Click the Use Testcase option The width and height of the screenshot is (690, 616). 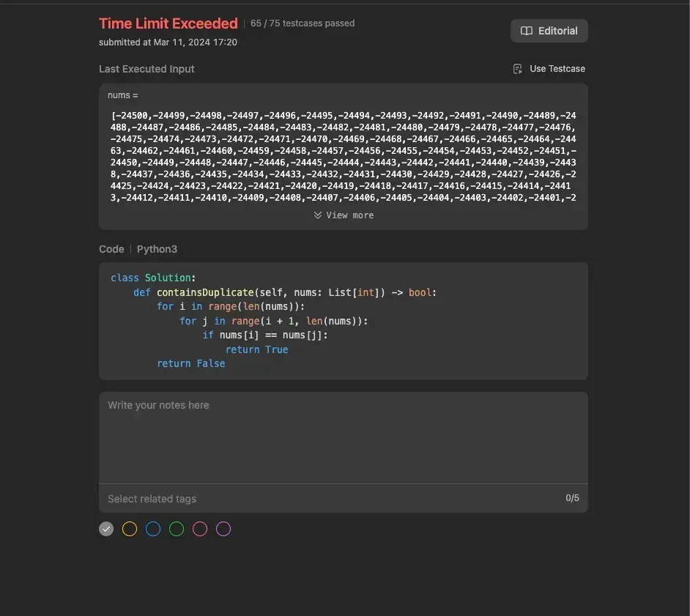pyautogui.click(x=549, y=68)
